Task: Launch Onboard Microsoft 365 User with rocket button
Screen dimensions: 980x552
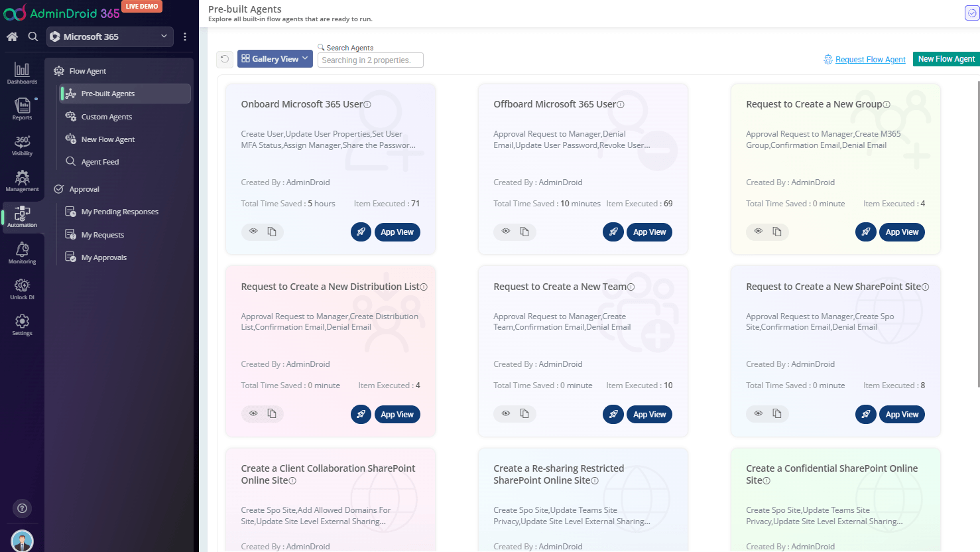Action: click(361, 232)
